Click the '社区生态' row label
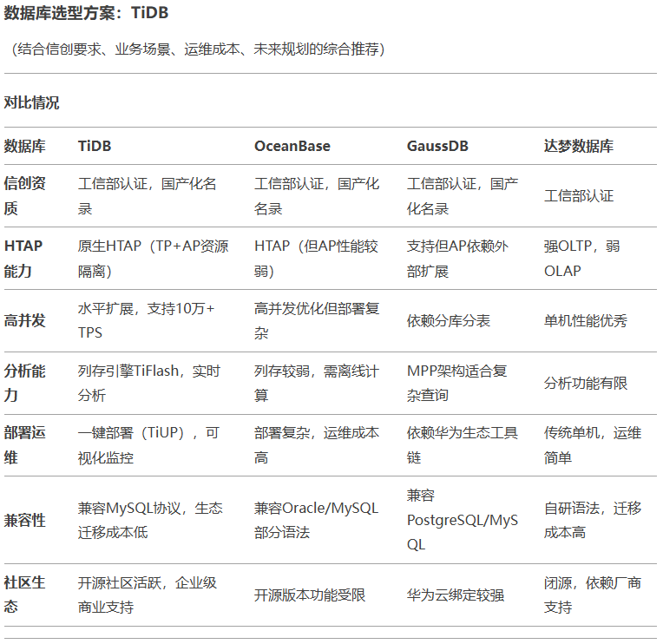Viewport: 663px width, 644px height. (25, 595)
